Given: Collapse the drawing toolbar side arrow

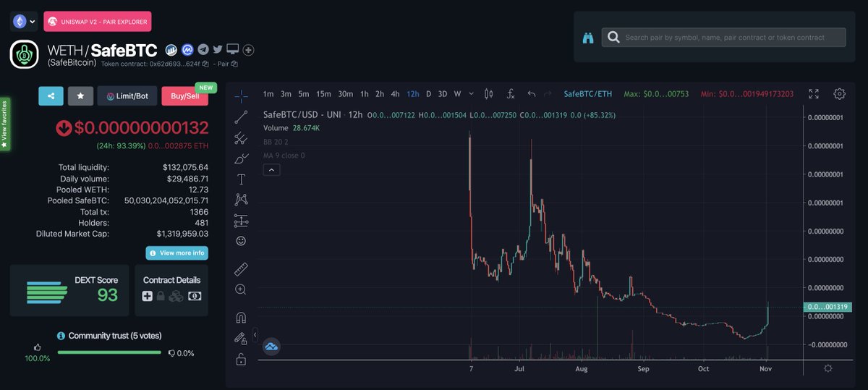Looking at the screenshot, I should click(x=255, y=335).
